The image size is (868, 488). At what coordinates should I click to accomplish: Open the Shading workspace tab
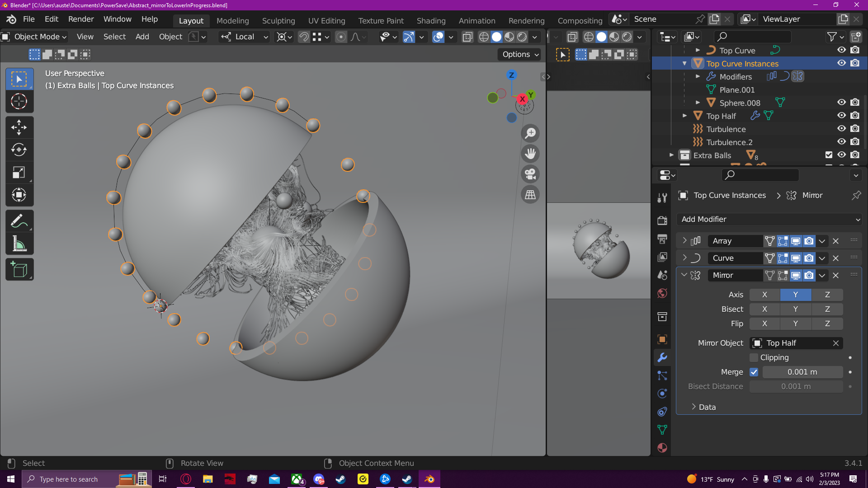[x=431, y=20]
